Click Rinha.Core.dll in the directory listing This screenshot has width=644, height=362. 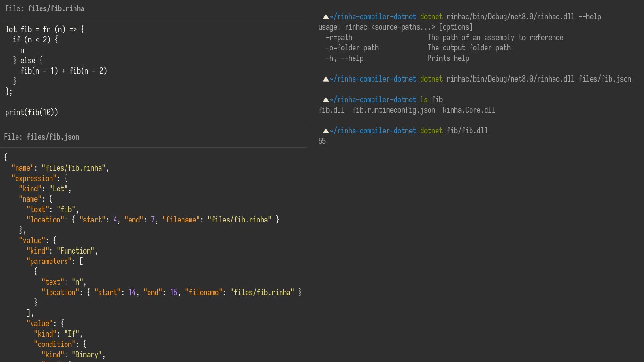click(x=469, y=110)
